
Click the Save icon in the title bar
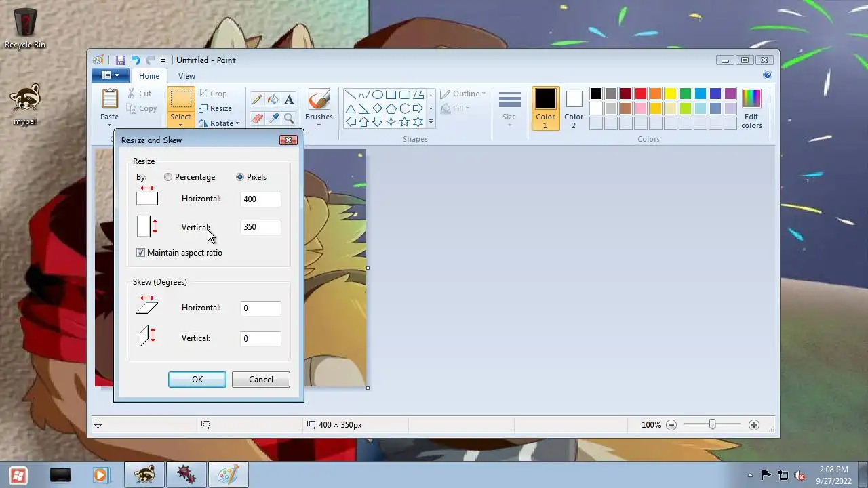(x=120, y=60)
